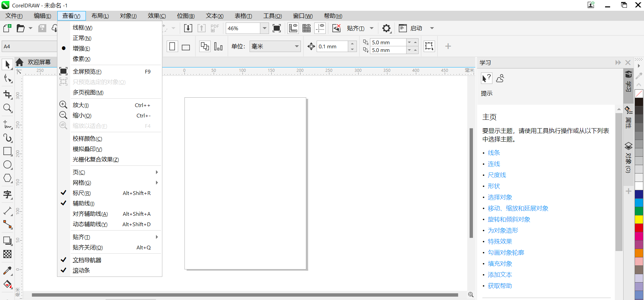Open the Effects menu
This screenshot has height=300, width=644.
157,16
